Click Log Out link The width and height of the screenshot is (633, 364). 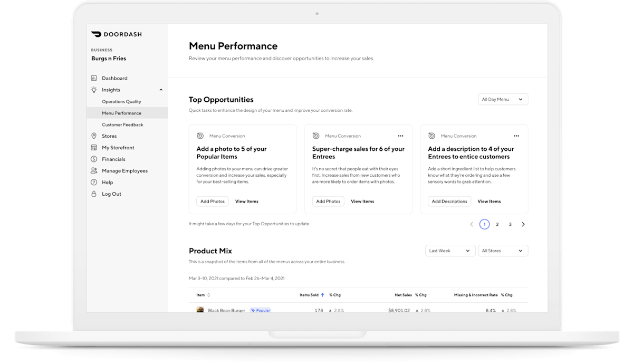click(x=111, y=194)
